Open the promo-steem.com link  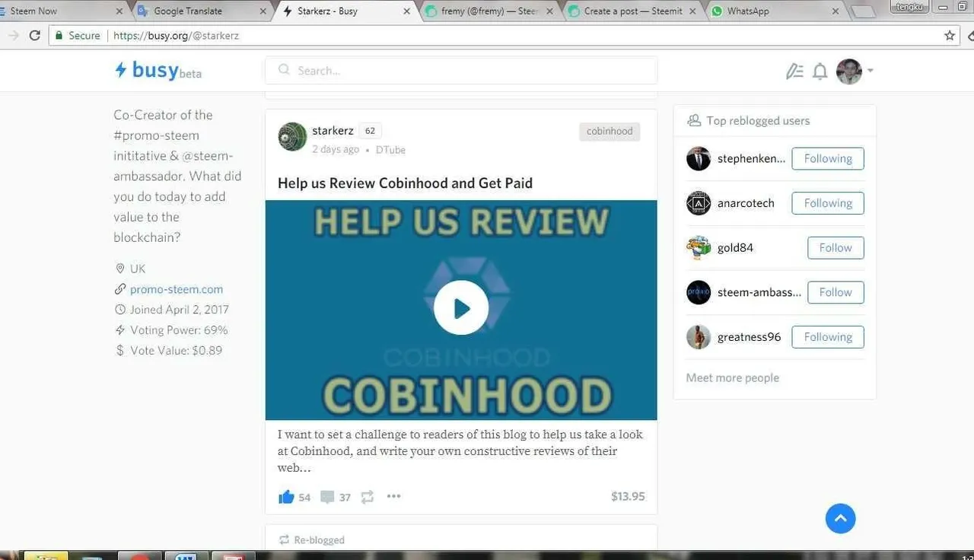(177, 289)
